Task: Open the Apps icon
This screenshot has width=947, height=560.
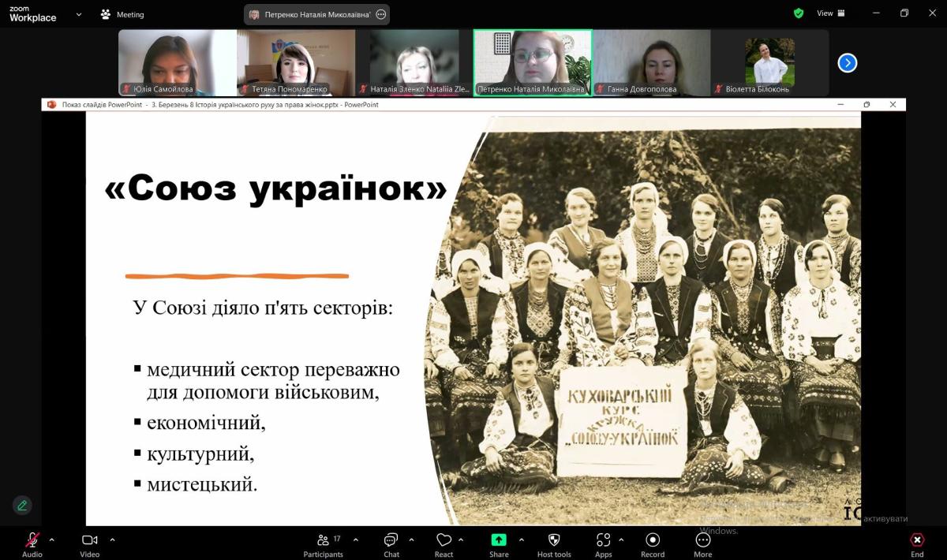Action: [603, 540]
